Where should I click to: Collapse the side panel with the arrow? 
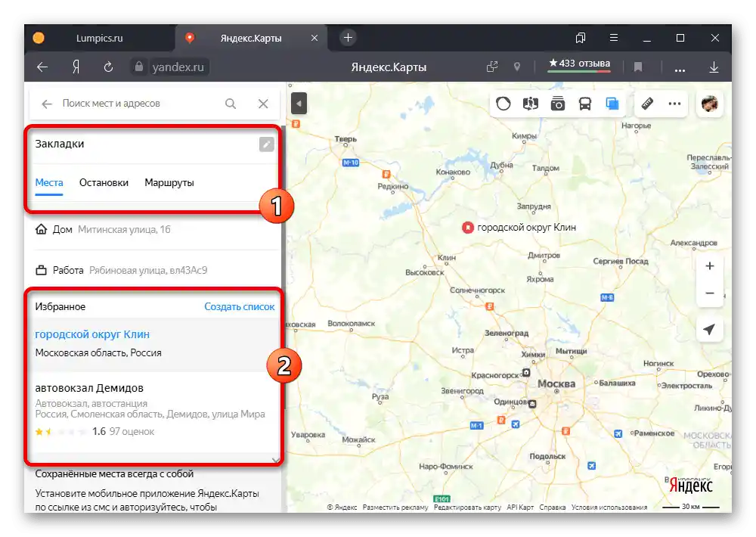coord(299,104)
